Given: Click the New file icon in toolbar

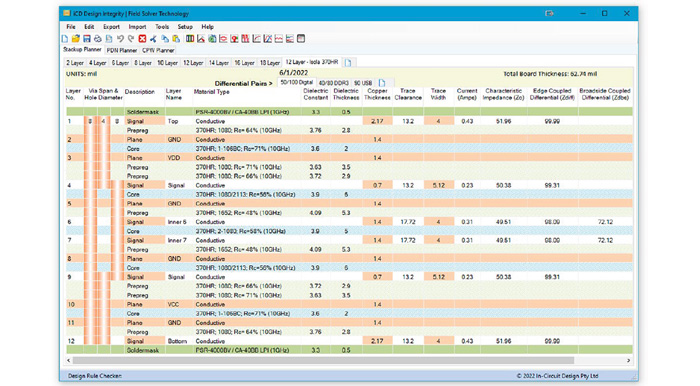Looking at the screenshot, I should (65, 39).
